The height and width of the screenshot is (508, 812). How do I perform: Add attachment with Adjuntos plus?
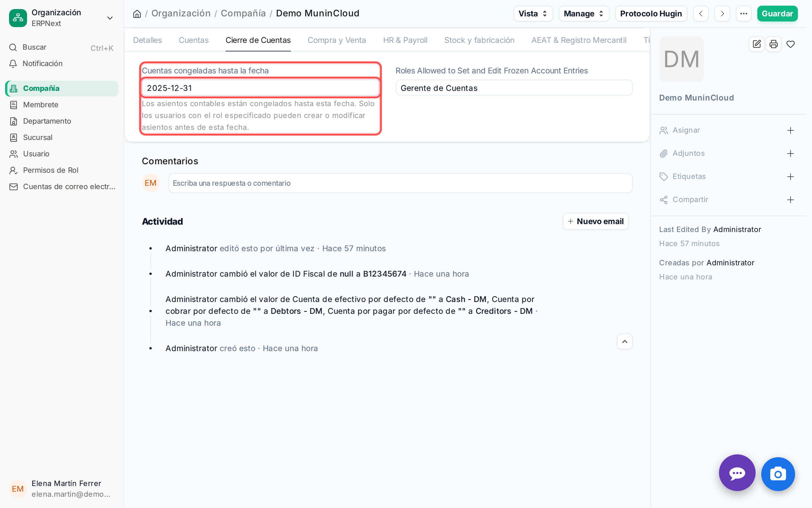790,154
